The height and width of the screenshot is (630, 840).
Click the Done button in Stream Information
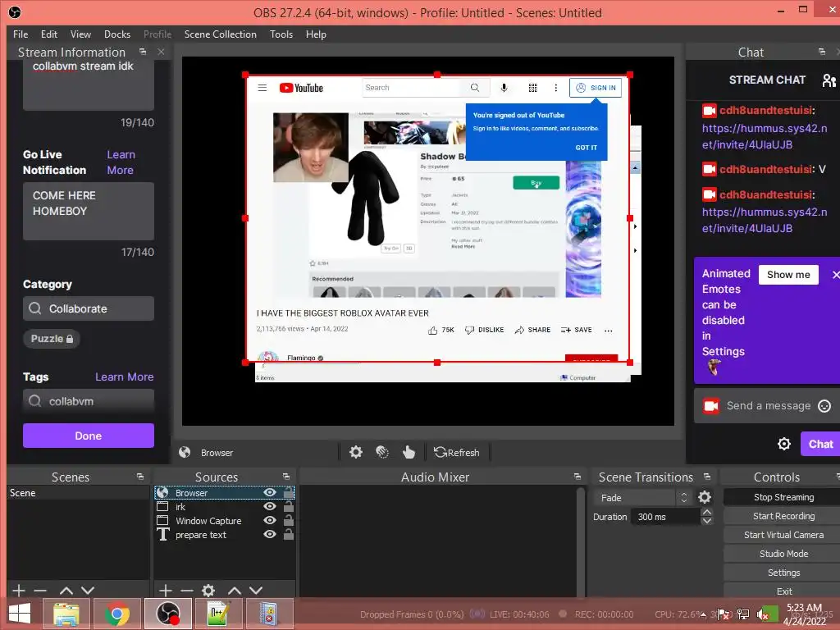(x=89, y=436)
